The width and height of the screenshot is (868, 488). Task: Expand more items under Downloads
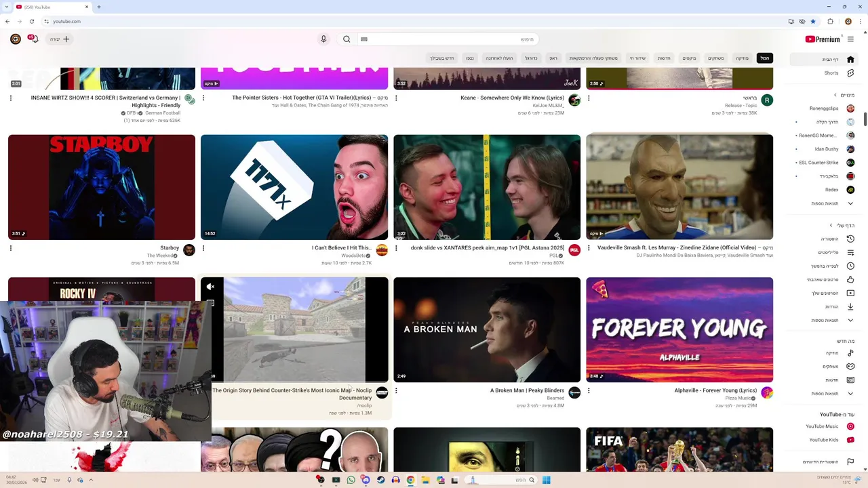coord(825,321)
